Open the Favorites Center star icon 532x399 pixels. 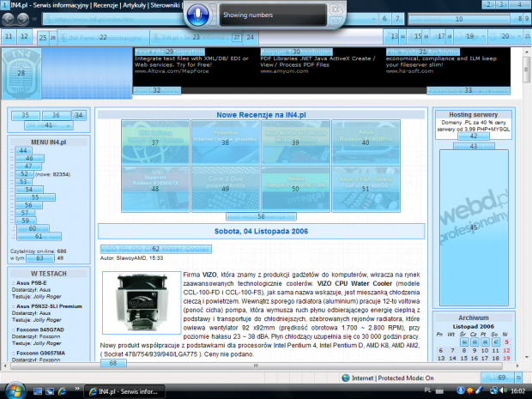[x=9, y=37]
